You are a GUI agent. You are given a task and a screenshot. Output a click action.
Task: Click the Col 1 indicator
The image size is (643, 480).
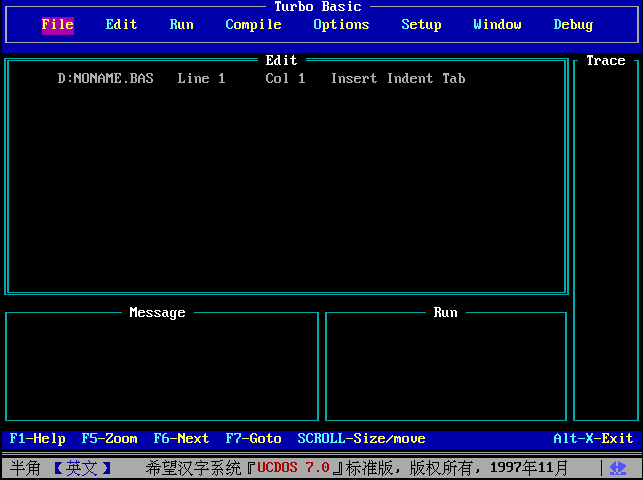click(285, 78)
